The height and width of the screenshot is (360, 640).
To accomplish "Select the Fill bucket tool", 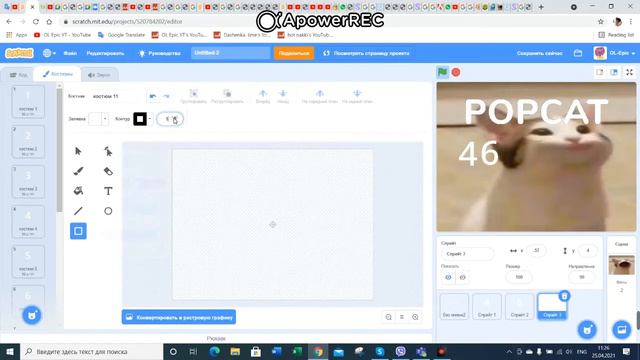I will pos(78,191).
